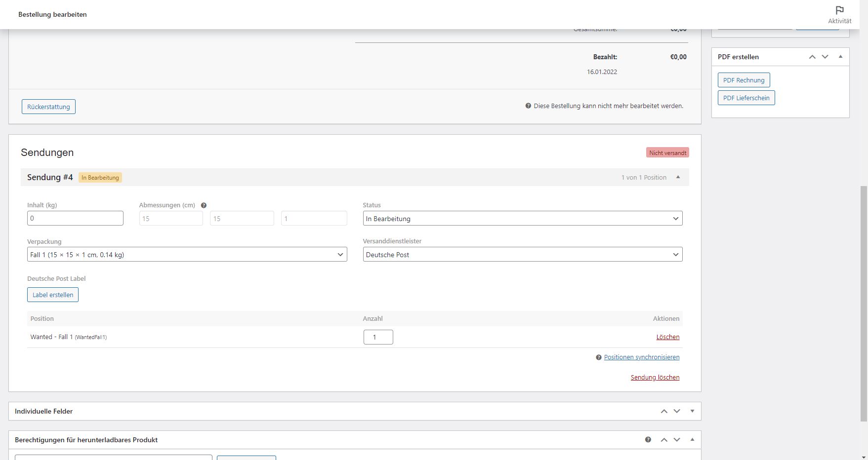
Task: Generate the PDF Rechnung
Action: [x=744, y=80]
